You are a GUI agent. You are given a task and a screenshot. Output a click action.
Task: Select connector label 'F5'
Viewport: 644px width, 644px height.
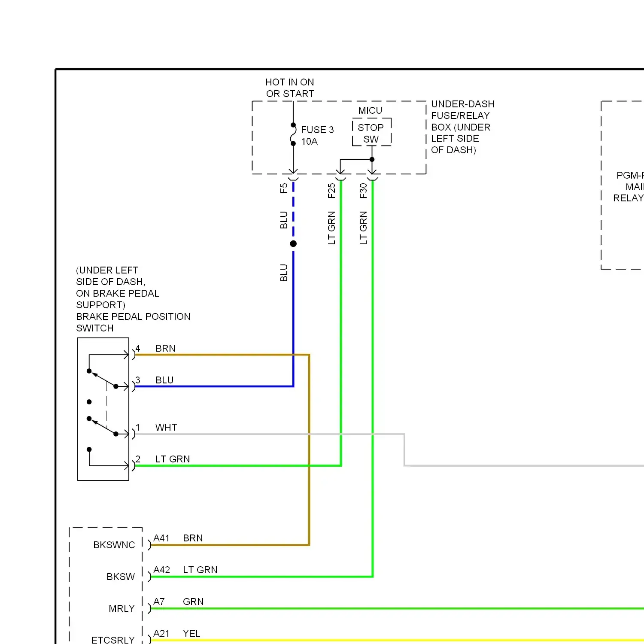pyautogui.click(x=284, y=188)
